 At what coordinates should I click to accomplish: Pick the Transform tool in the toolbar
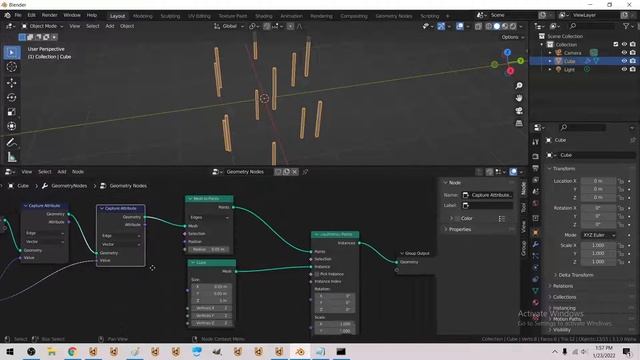(x=11, y=126)
